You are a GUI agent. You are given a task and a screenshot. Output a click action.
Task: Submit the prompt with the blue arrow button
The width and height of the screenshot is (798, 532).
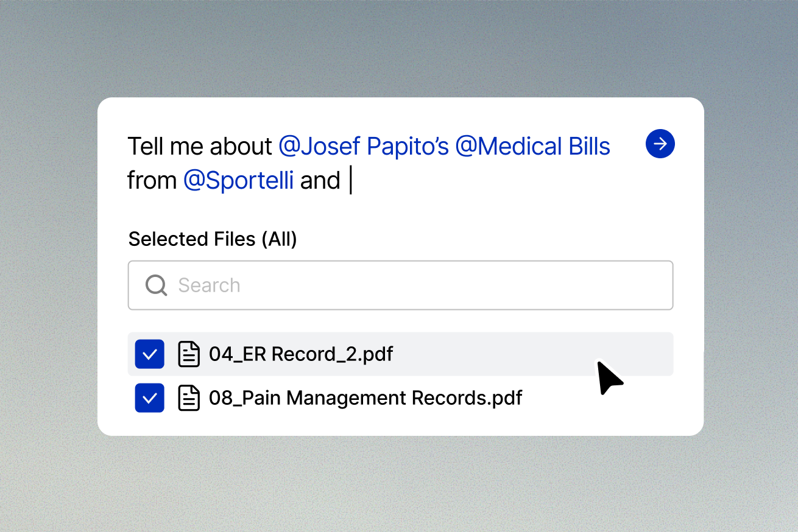pos(660,144)
